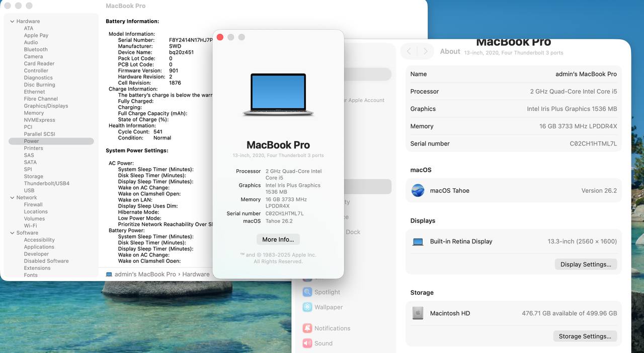Open Storage Settings from About page
The width and height of the screenshot is (644, 353).
pos(585,336)
